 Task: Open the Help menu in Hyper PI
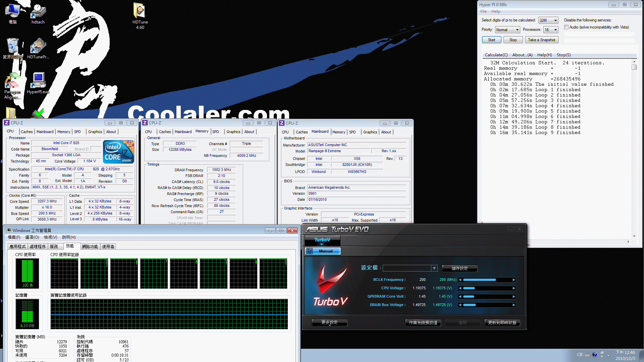(x=496, y=11)
